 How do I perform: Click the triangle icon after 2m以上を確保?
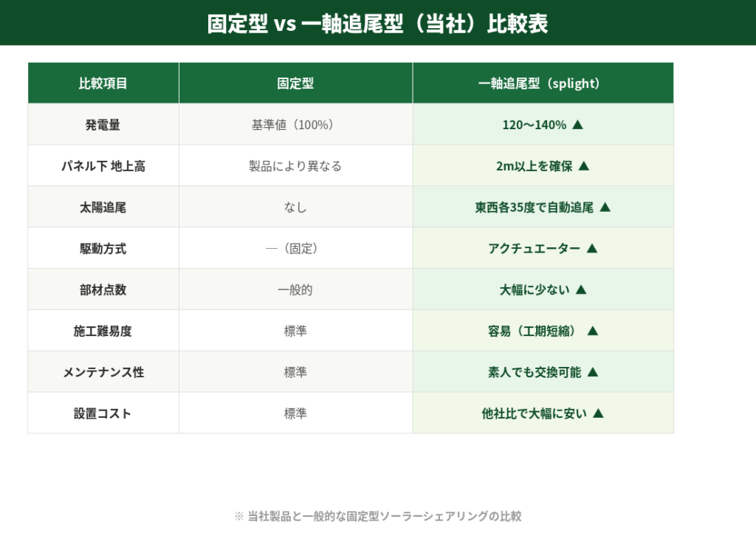tap(584, 166)
